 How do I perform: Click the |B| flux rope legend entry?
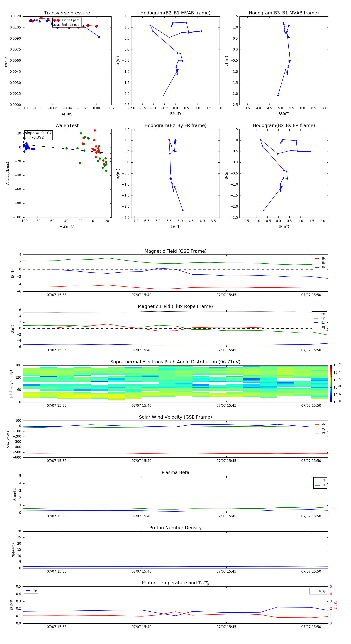click(320, 327)
